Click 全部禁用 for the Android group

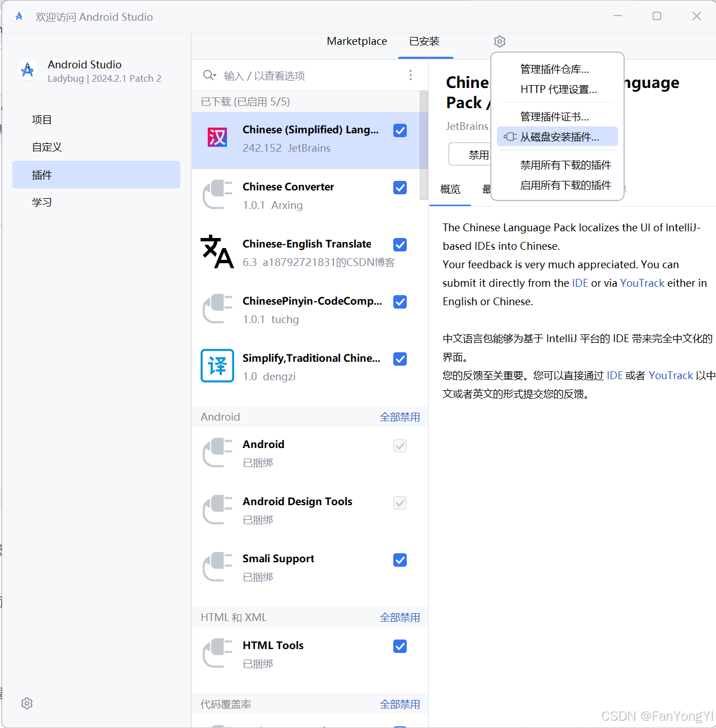tap(400, 417)
